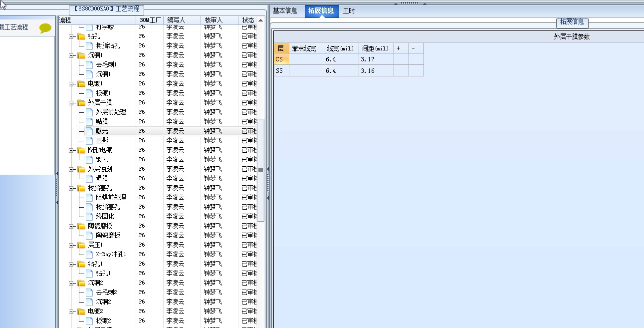
Task: Select the 阻焊前处理 document icon
Action: 89,198
